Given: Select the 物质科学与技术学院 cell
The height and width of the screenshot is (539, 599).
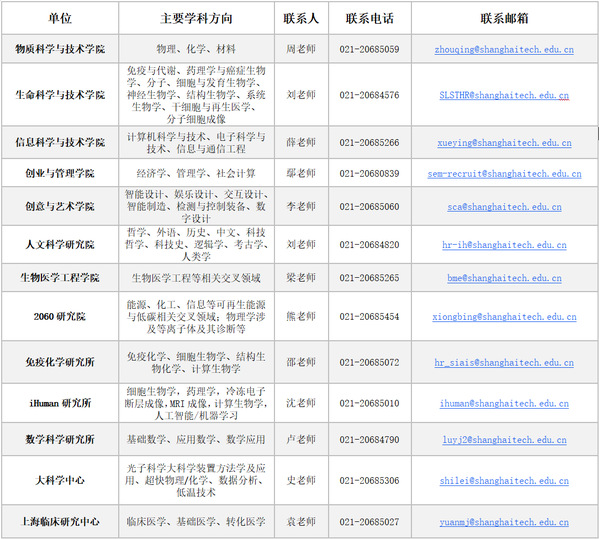Looking at the screenshot, I should 60,49.
